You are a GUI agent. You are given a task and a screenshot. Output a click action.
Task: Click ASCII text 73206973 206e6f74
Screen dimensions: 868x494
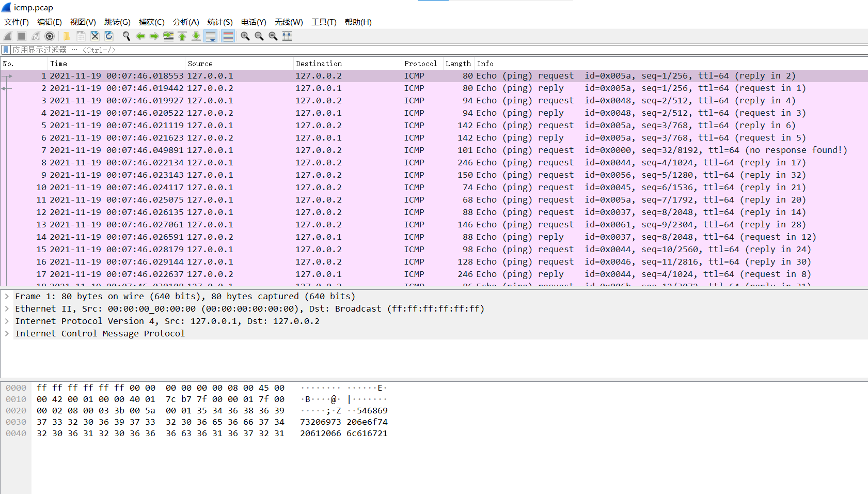point(344,422)
